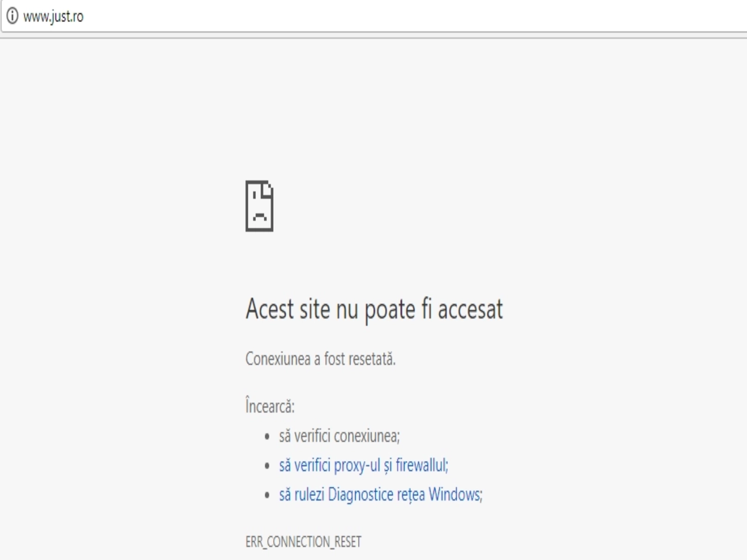Open the Diagnostice rețea Windows link
The height and width of the screenshot is (560, 747).
(381, 494)
